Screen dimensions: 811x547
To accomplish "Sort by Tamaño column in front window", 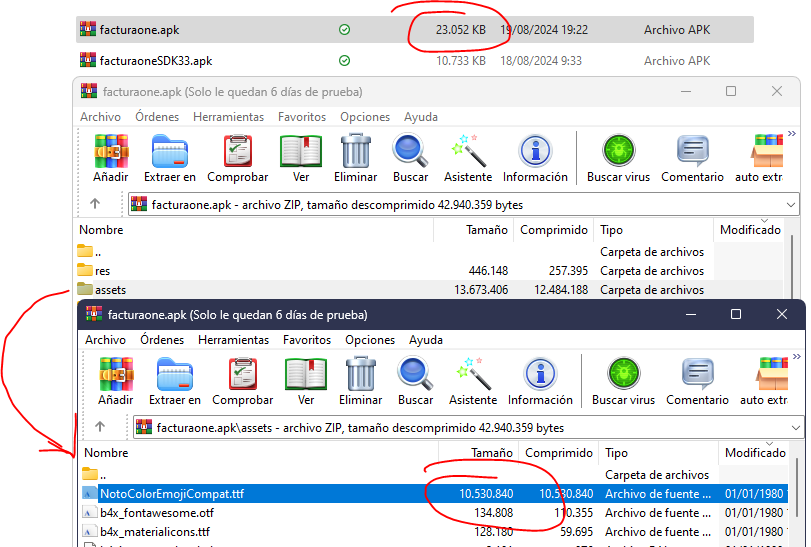I will pyautogui.click(x=478, y=452).
